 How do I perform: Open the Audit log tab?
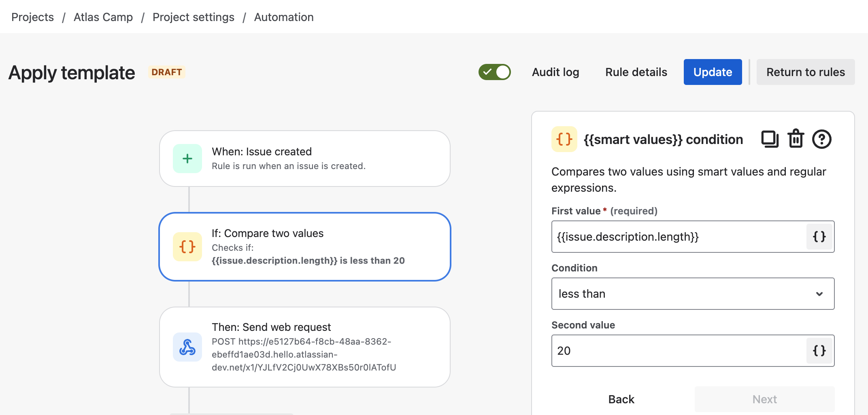tap(555, 72)
